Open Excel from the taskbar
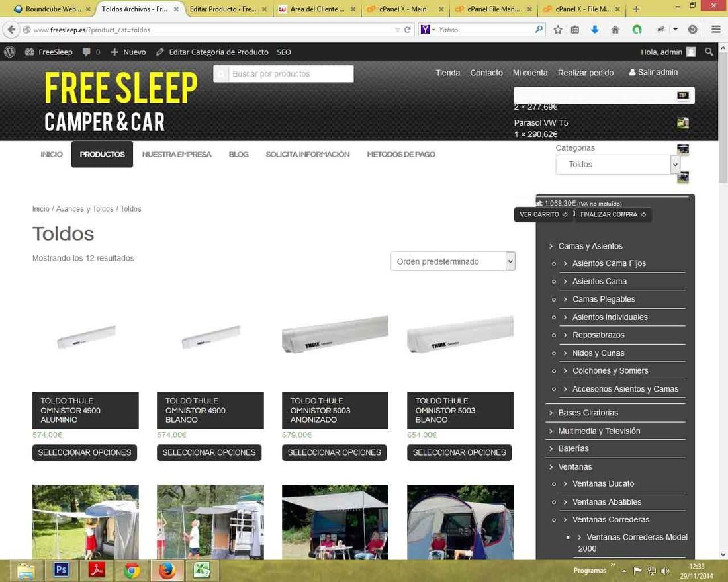Screen dimensions: 728x582 click(201, 570)
